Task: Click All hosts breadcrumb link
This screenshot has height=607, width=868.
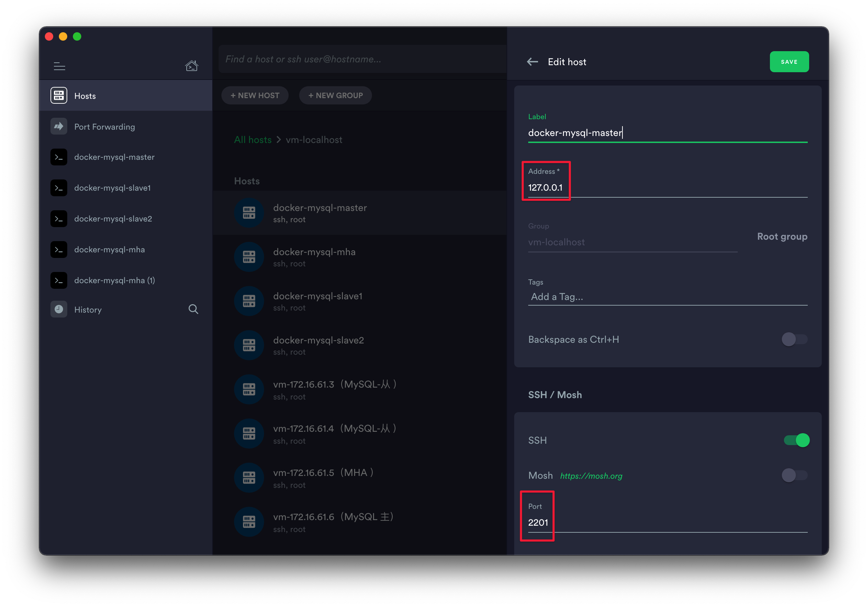Action: (x=253, y=140)
